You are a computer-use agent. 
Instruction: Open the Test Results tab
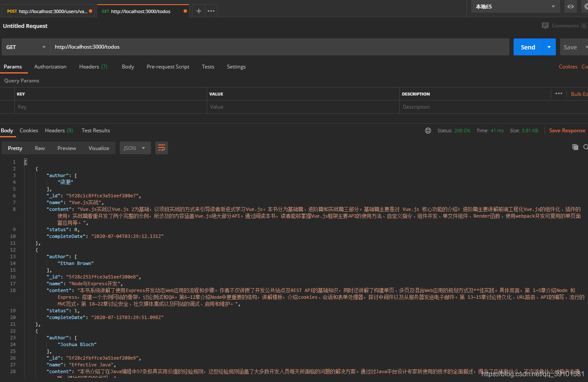coord(96,131)
